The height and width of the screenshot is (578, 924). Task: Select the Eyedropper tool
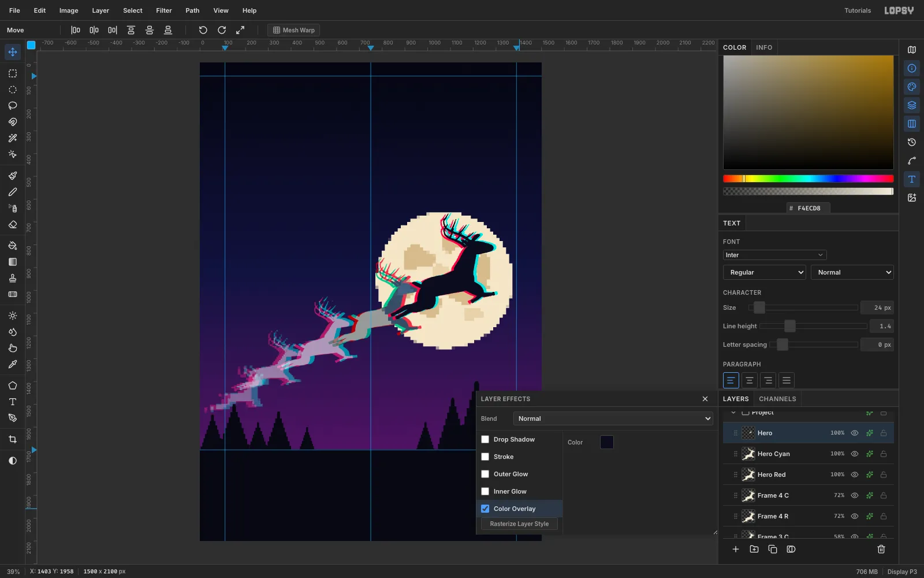[x=13, y=364]
